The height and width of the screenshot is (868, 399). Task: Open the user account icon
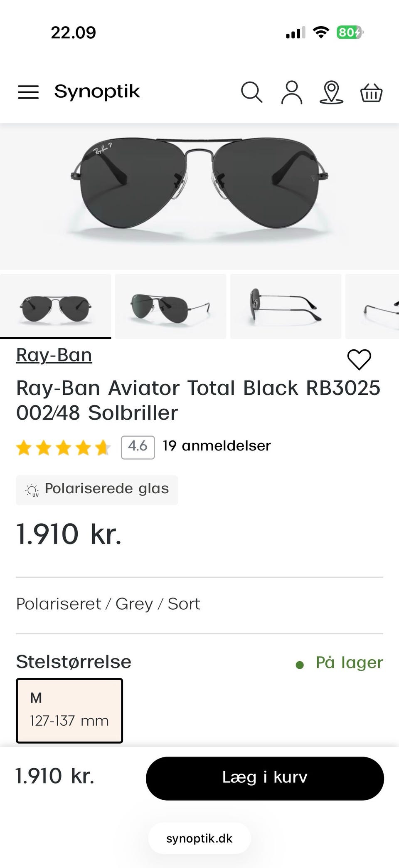click(292, 92)
